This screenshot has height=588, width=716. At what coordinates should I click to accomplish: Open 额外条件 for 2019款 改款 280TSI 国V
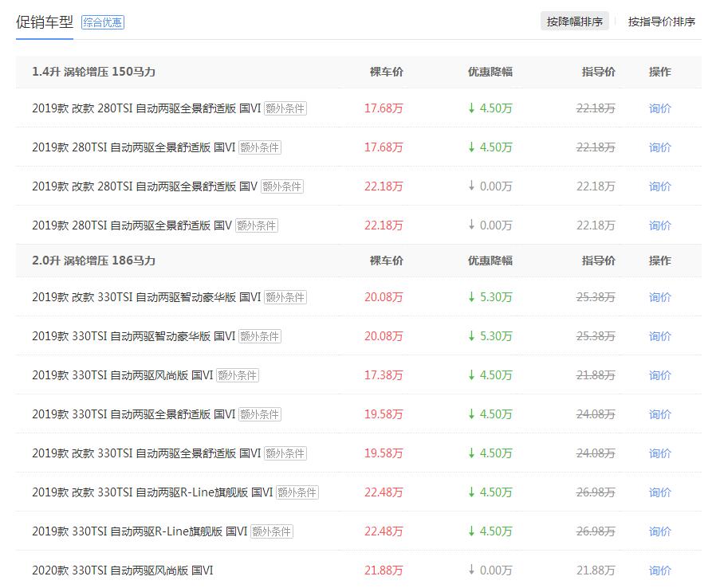click(281, 186)
